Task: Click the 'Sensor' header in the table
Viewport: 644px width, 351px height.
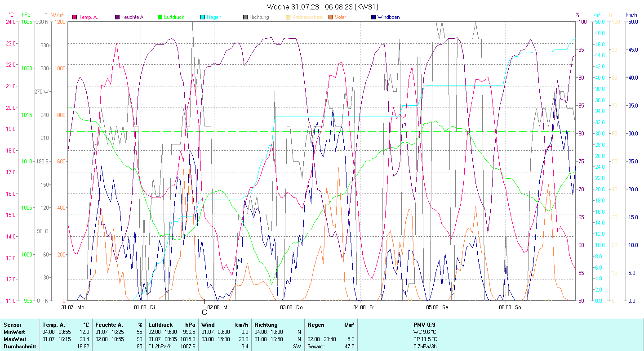Action: [12, 324]
